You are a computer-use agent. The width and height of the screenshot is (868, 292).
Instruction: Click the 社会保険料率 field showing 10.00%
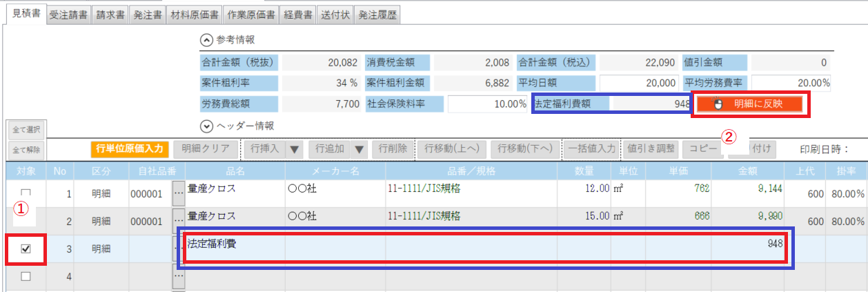[489, 104]
